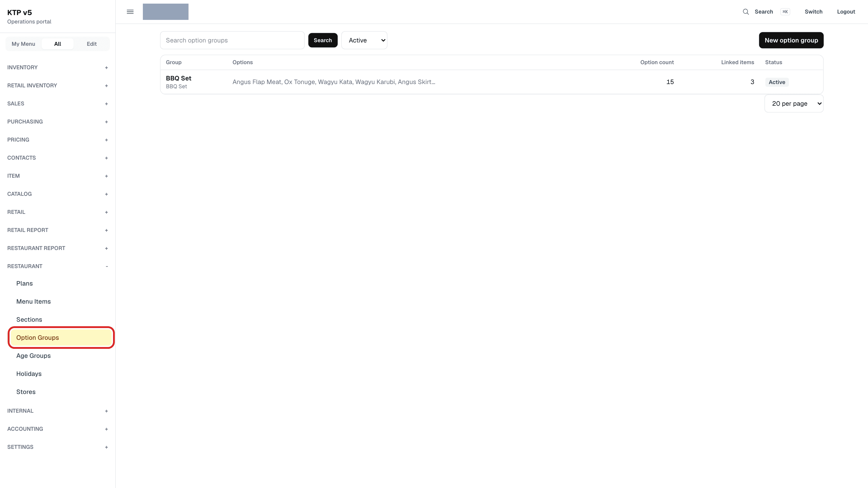Image resolution: width=868 pixels, height=488 pixels.
Task: Expand the INVENTORY section
Action: tap(58, 67)
